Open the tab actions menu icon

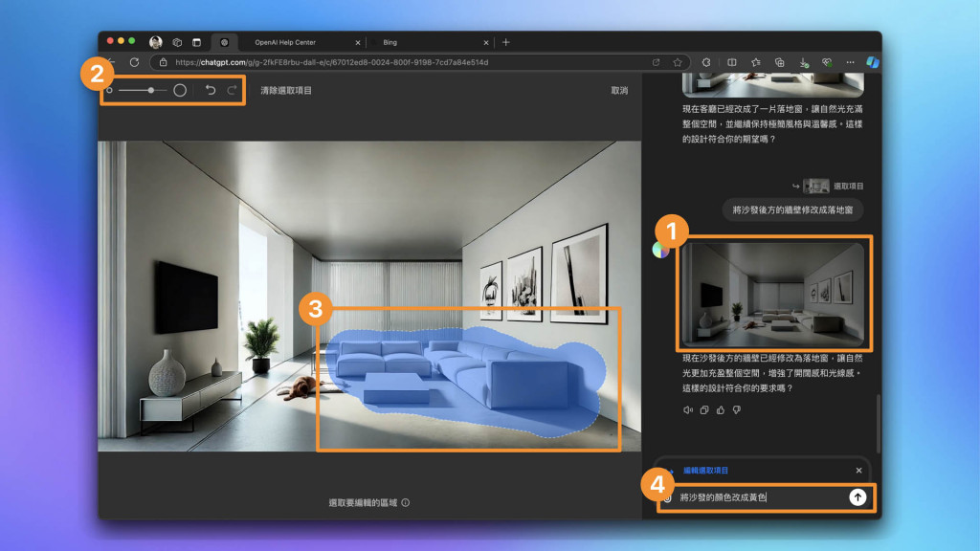coord(196,42)
